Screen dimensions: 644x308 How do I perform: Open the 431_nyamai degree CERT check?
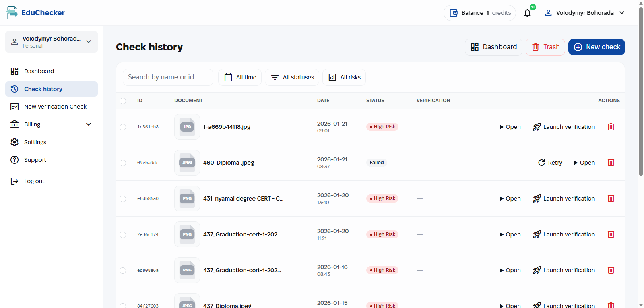point(510,198)
